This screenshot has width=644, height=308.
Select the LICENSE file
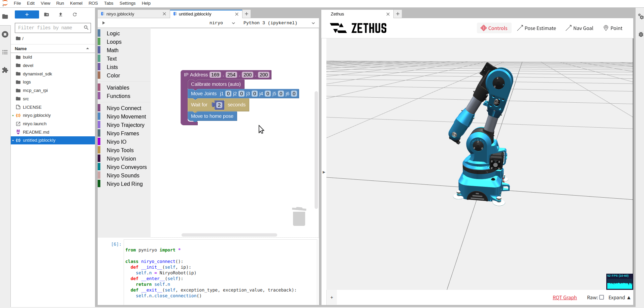(x=53, y=107)
